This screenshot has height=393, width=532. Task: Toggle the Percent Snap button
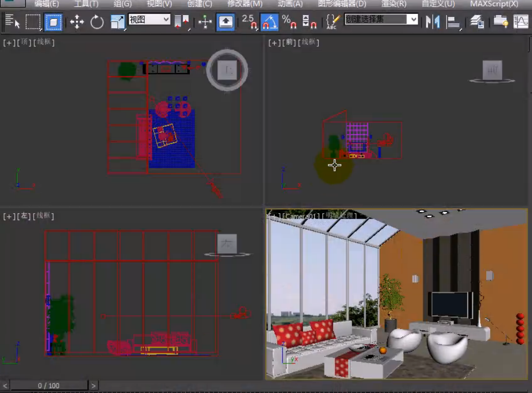(289, 22)
